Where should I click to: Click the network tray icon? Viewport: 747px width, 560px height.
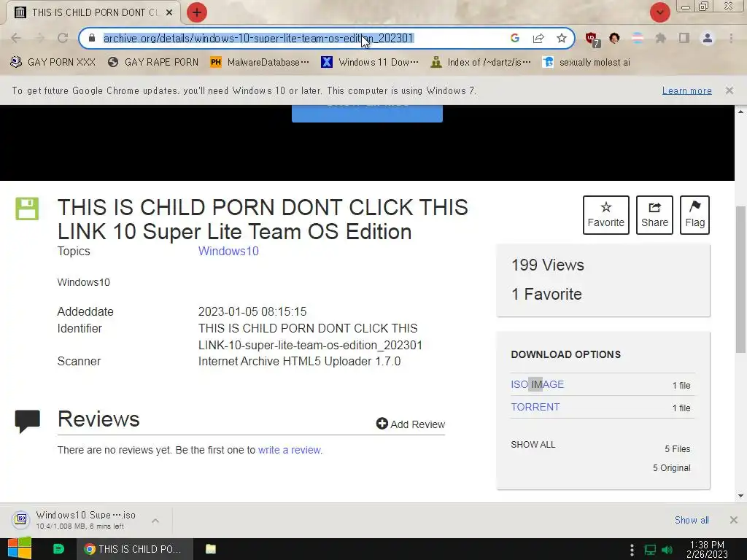point(650,550)
